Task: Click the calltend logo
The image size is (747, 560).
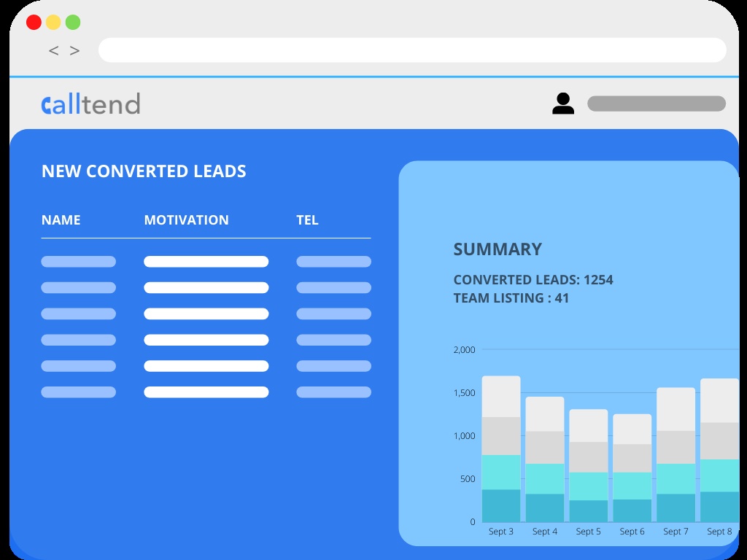Action: [x=91, y=104]
